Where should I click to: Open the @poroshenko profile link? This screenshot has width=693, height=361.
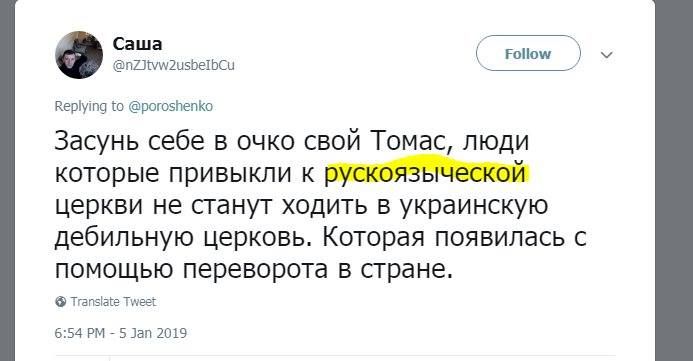point(171,106)
